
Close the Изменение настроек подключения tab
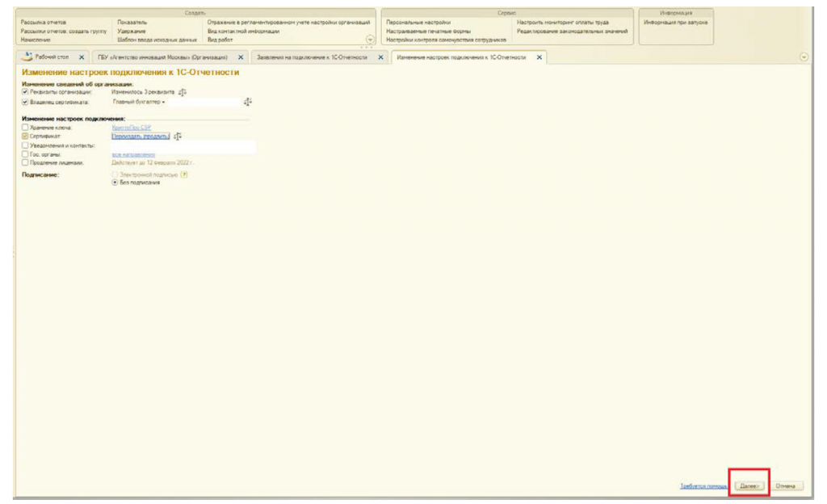[x=539, y=57]
